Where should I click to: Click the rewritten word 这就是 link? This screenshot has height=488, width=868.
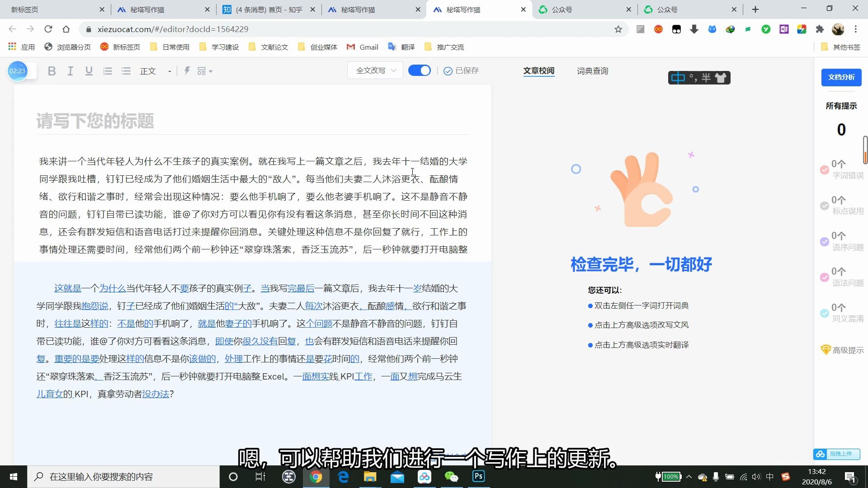coord(68,288)
